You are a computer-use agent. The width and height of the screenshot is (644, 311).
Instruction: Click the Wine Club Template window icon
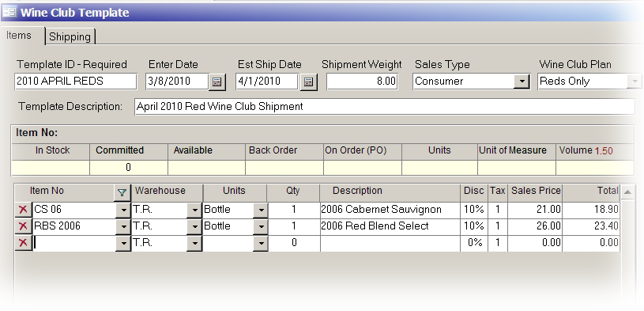click(9, 13)
